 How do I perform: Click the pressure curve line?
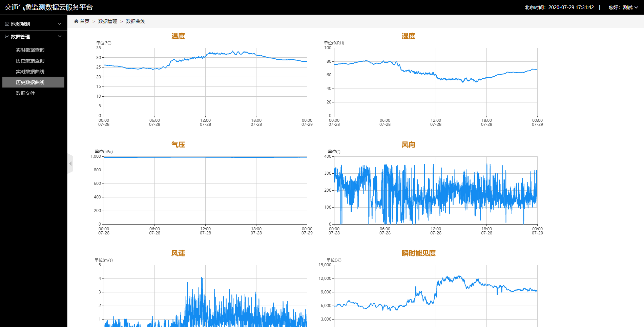pos(205,157)
